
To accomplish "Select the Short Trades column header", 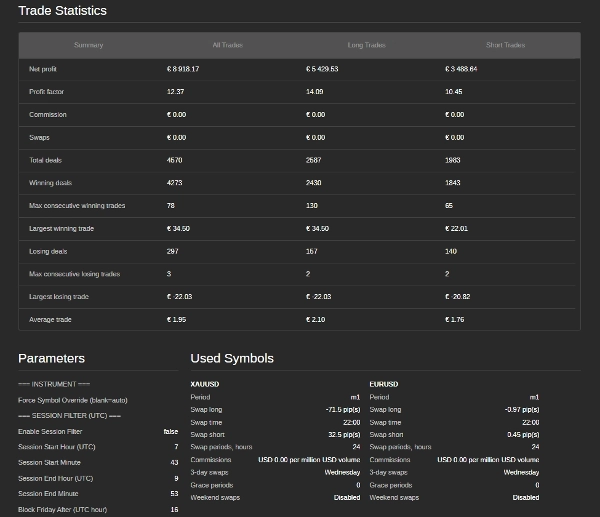I will tap(505, 45).
